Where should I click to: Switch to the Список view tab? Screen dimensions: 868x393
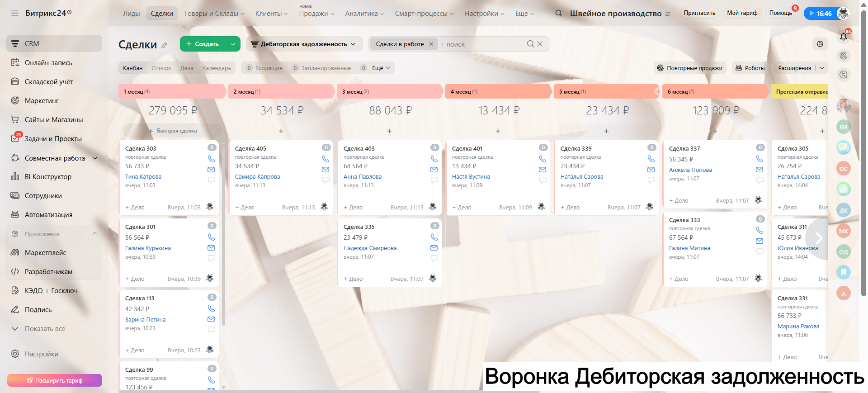pyautogui.click(x=161, y=68)
